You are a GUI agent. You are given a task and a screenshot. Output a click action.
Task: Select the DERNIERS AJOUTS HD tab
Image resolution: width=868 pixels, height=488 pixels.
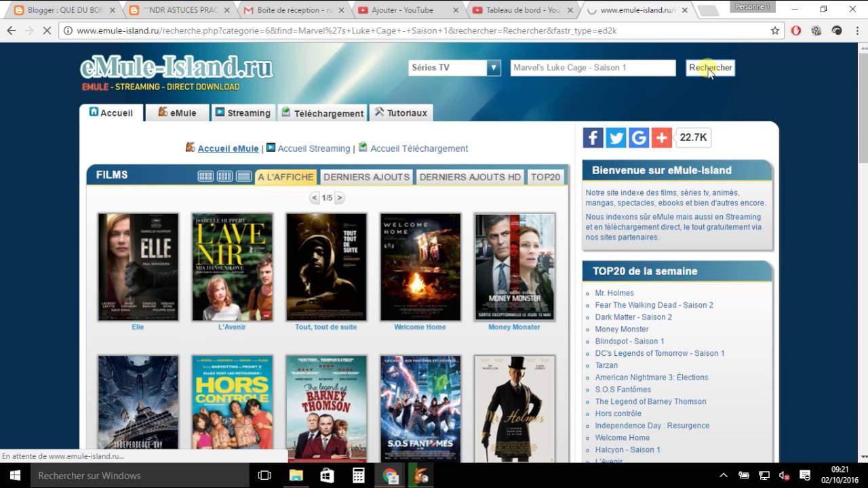[x=470, y=177]
